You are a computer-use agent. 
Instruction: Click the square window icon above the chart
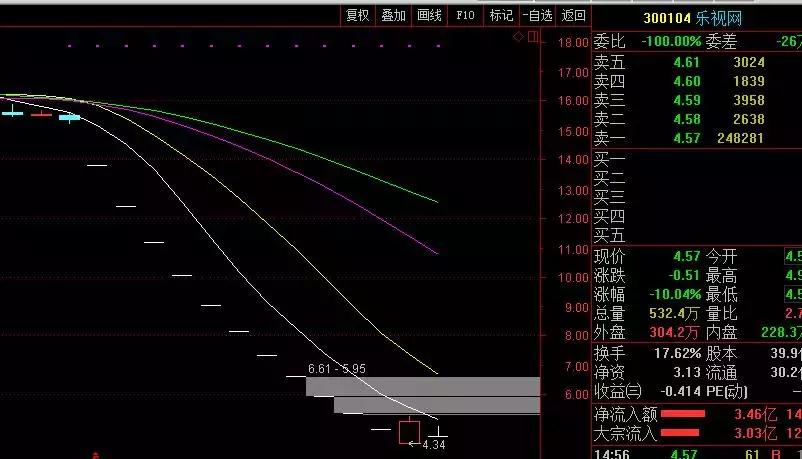tap(533, 36)
